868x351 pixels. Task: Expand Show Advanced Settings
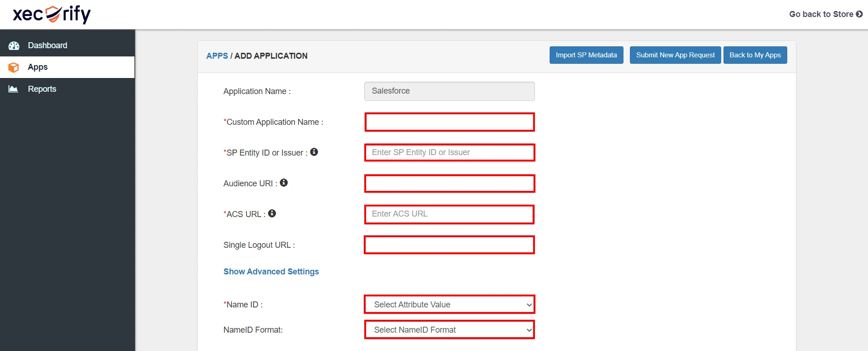click(271, 272)
